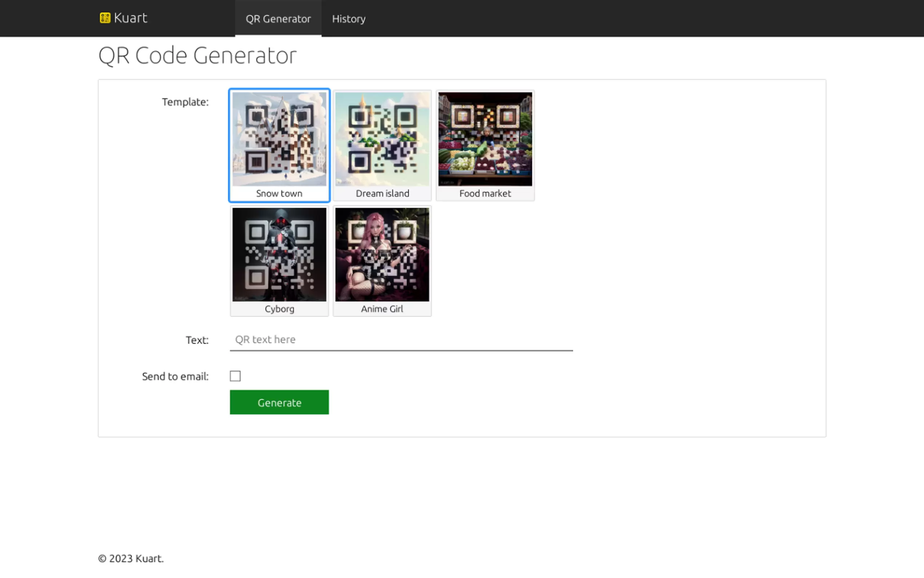Pick the Food market template image
Screen dimensions: 924x578
coord(485,139)
